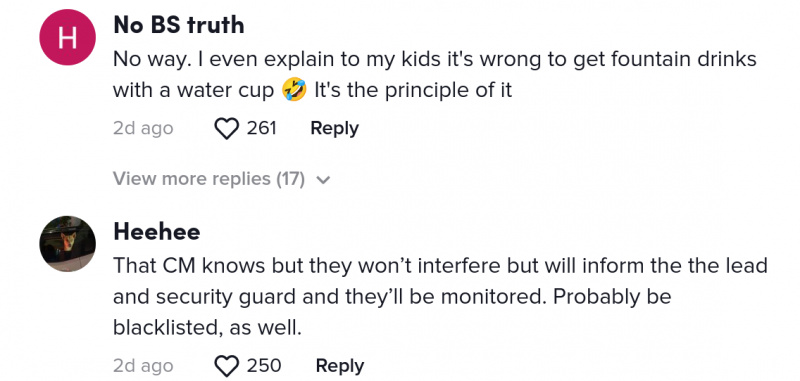Expand replies using the chevron arrow
The image size is (800, 381).
click(323, 180)
